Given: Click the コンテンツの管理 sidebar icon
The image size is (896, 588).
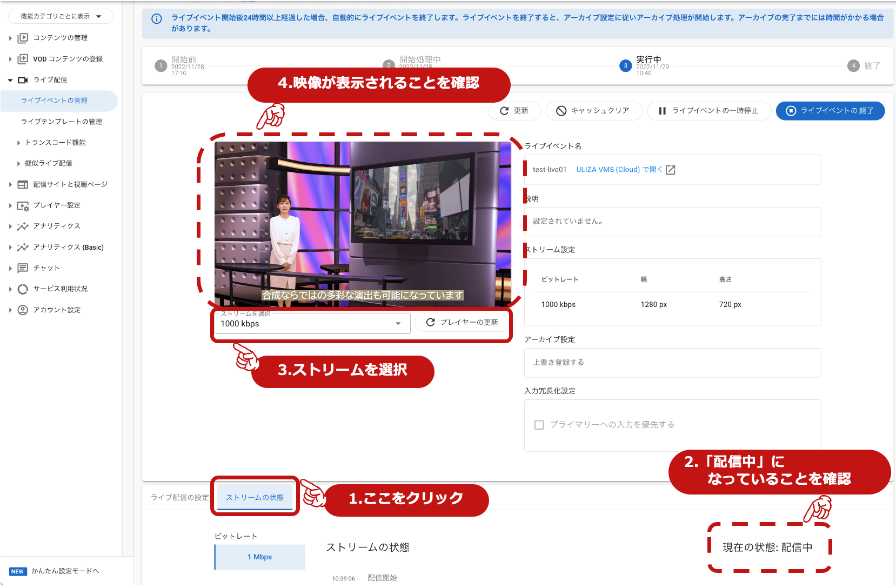Looking at the screenshot, I should (23, 38).
